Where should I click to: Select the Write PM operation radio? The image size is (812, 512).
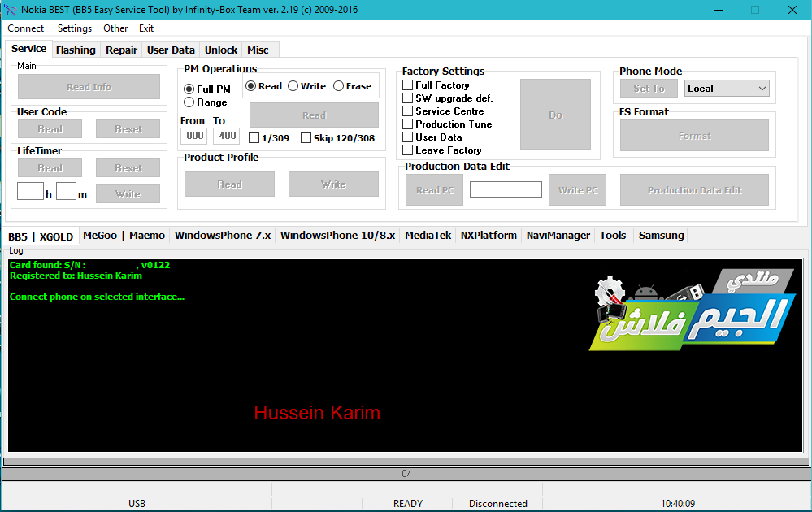[x=307, y=86]
